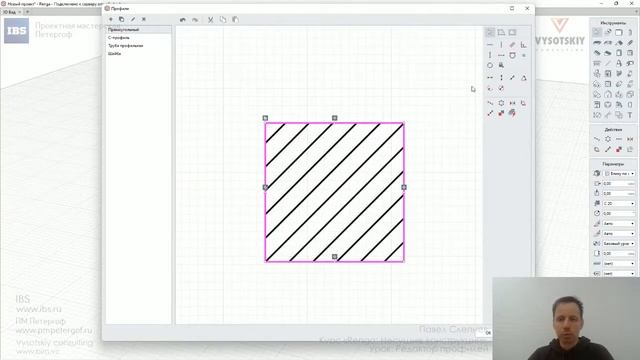Open the Труба профильная profile
This screenshot has width=640, height=360.
(138, 46)
